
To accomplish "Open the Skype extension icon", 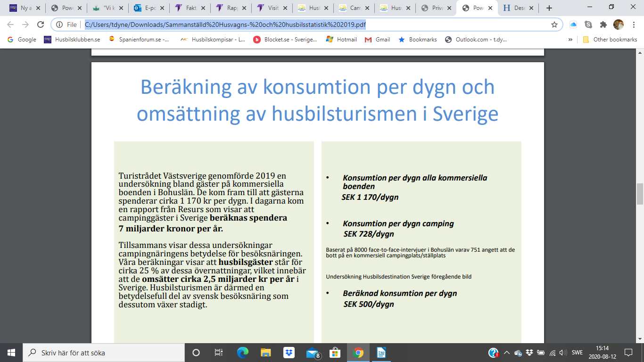I will [588, 25].
